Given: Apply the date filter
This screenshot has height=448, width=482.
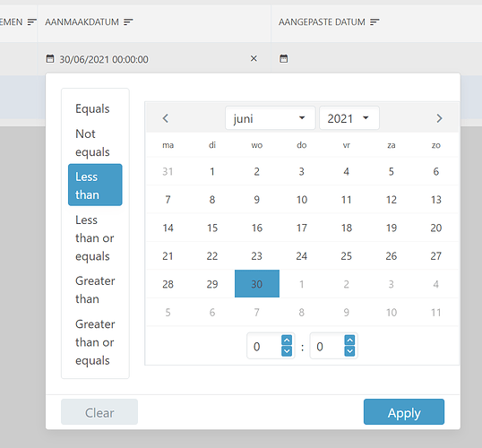Looking at the screenshot, I should pyautogui.click(x=404, y=412).
